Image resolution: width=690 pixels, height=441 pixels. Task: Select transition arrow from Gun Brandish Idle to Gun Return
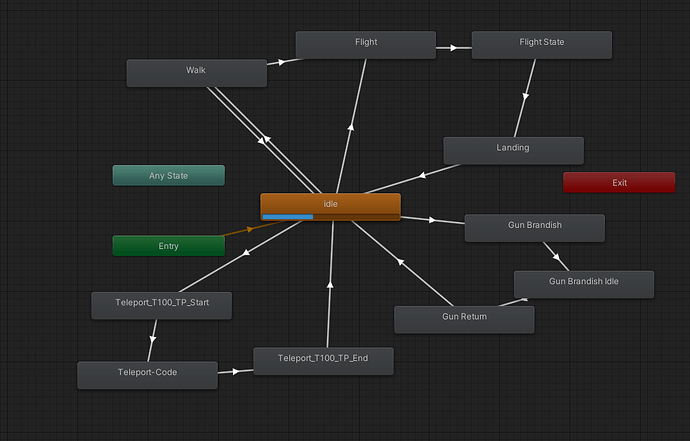pyautogui.click(x=524, y=300)
